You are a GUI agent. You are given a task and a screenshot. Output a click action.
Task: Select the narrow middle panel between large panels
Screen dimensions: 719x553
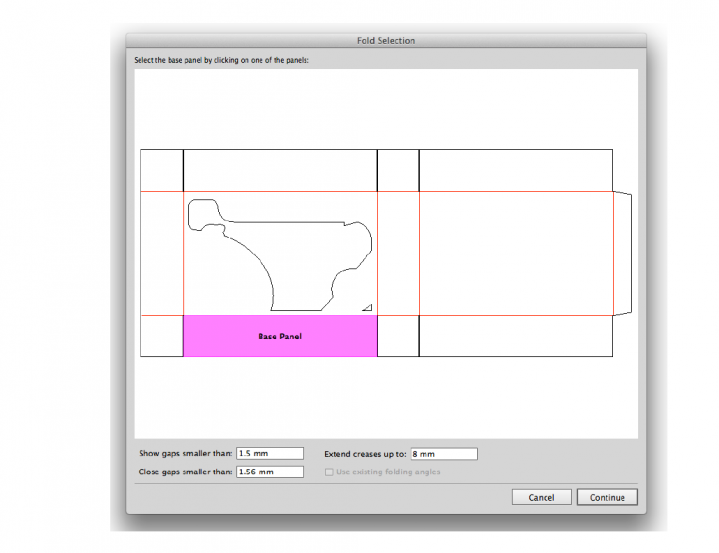tap(398, 253)
